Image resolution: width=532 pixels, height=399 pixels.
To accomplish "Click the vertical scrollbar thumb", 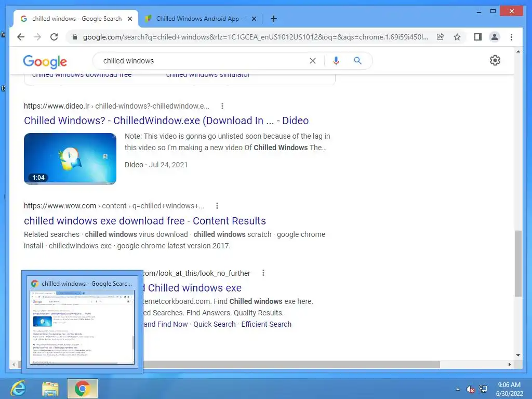I will click(518, 263).
